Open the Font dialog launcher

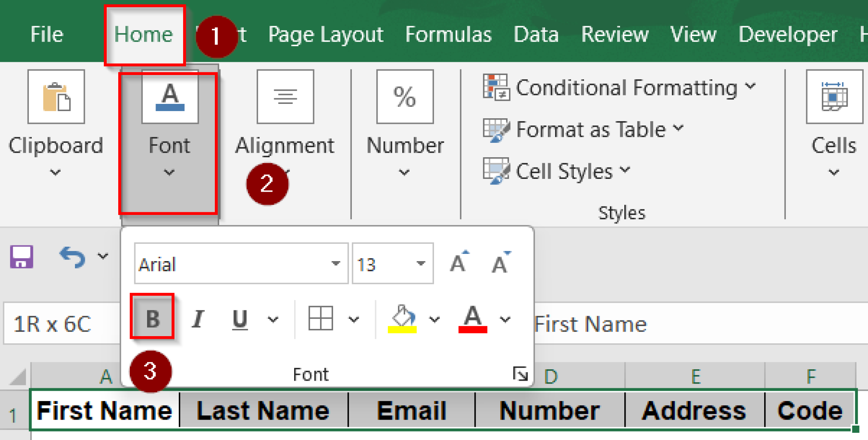pos(520,374)
